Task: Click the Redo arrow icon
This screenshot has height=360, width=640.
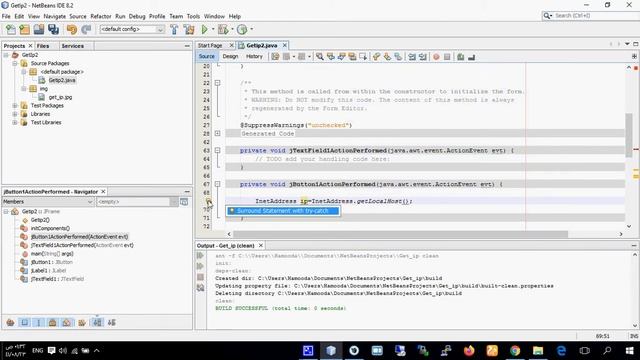Action: 86,29
